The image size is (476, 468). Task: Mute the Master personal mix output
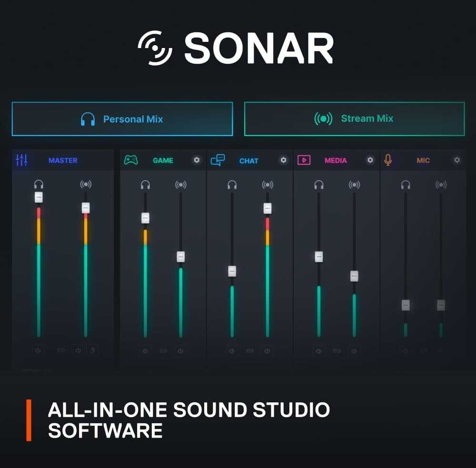[x=38, y=351]
